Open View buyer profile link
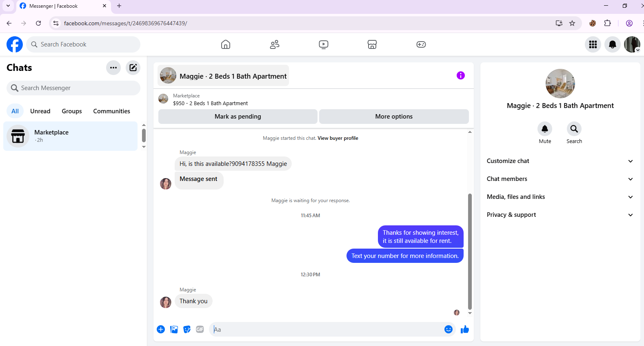 coord(338,138)
